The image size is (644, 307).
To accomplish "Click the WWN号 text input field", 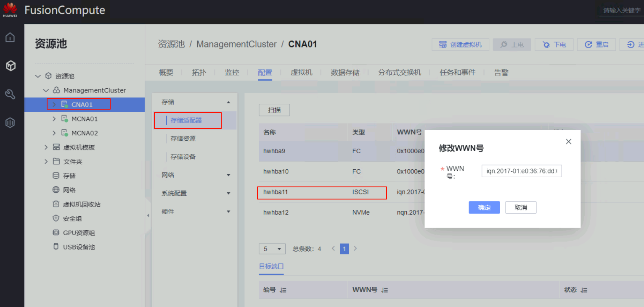I will point(522,171).
